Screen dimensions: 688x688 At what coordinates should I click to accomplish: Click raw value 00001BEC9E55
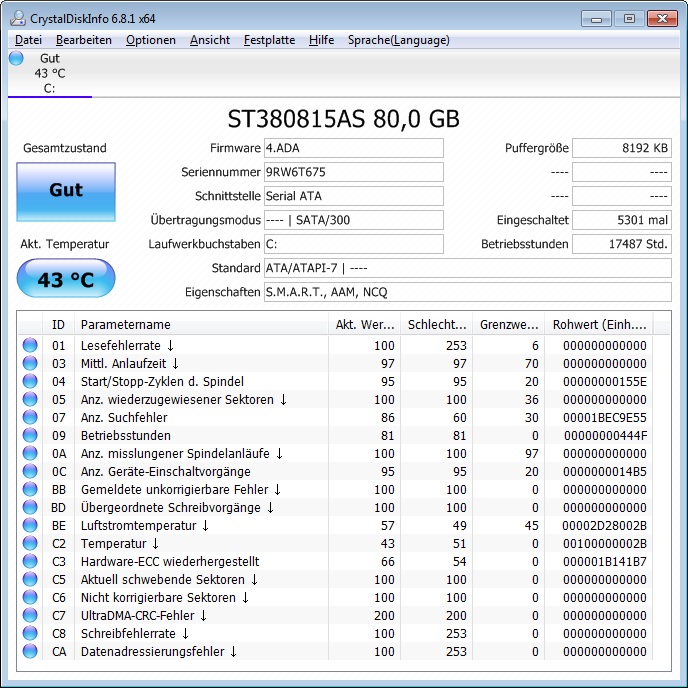click(605, 418)
